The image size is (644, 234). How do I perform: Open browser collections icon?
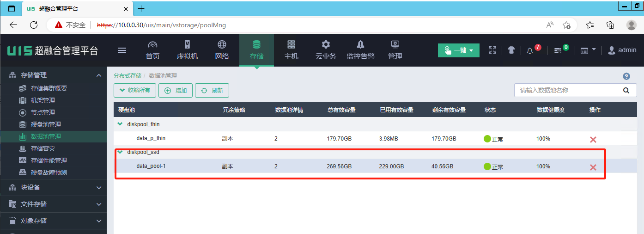click(x=610, y=25)
